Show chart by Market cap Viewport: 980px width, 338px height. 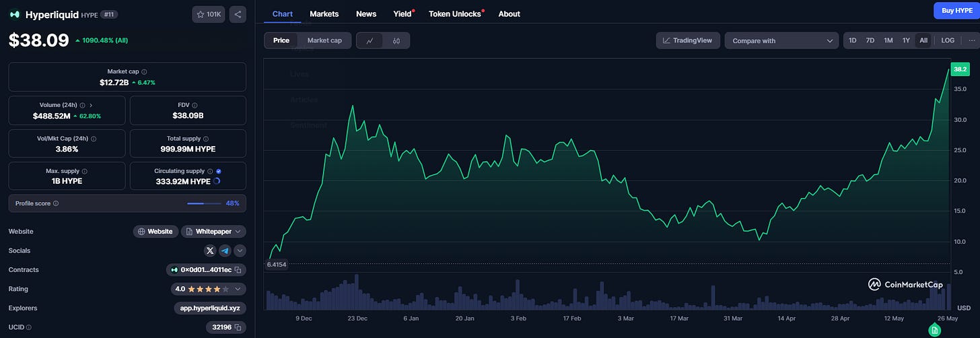(324, 40)
